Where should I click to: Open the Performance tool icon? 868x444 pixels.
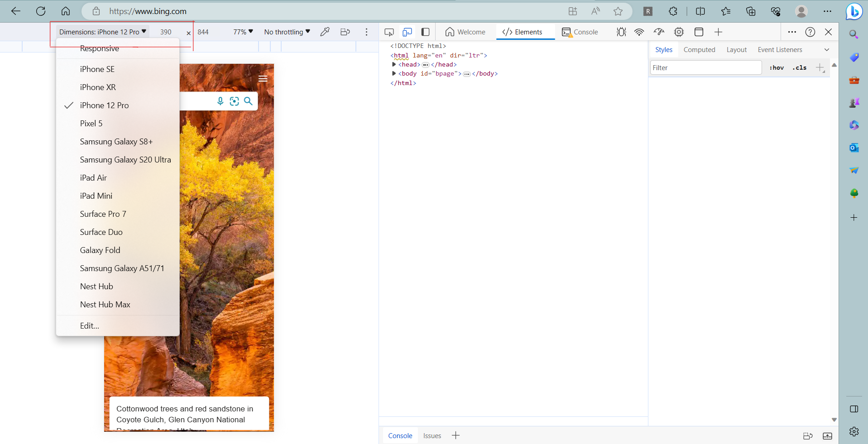[x=659, y=32]
